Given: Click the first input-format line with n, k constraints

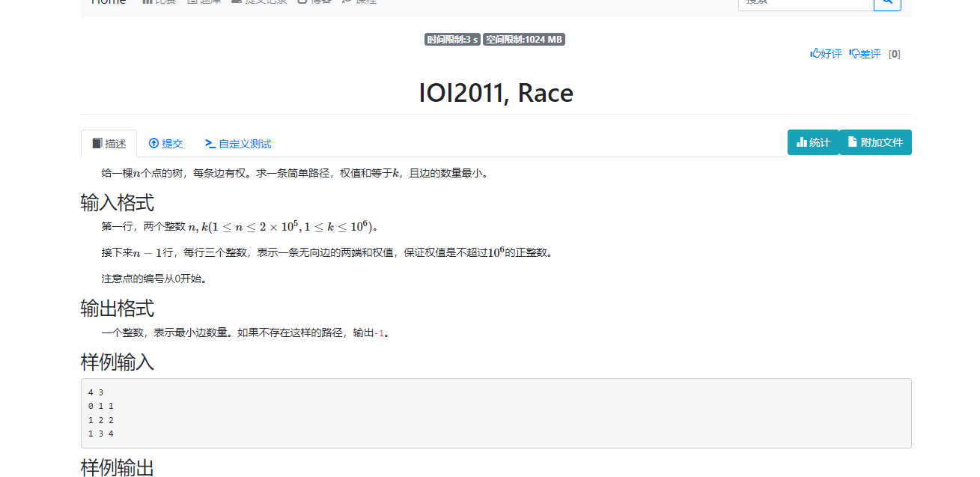Looking at the screenshot, I should [x=240, y=226].
